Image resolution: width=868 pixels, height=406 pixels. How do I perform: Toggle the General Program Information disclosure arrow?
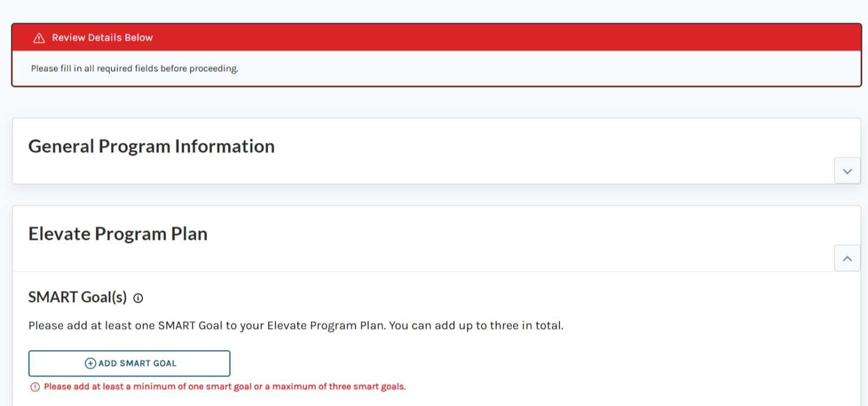click(847, 170)
